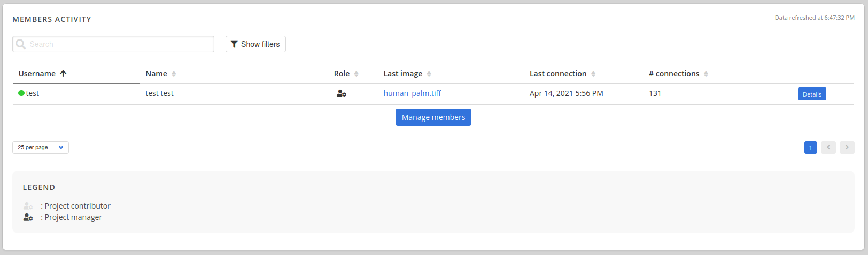Go to the next page of members
Screen dimensions: 868x255
tap(847, 147)
